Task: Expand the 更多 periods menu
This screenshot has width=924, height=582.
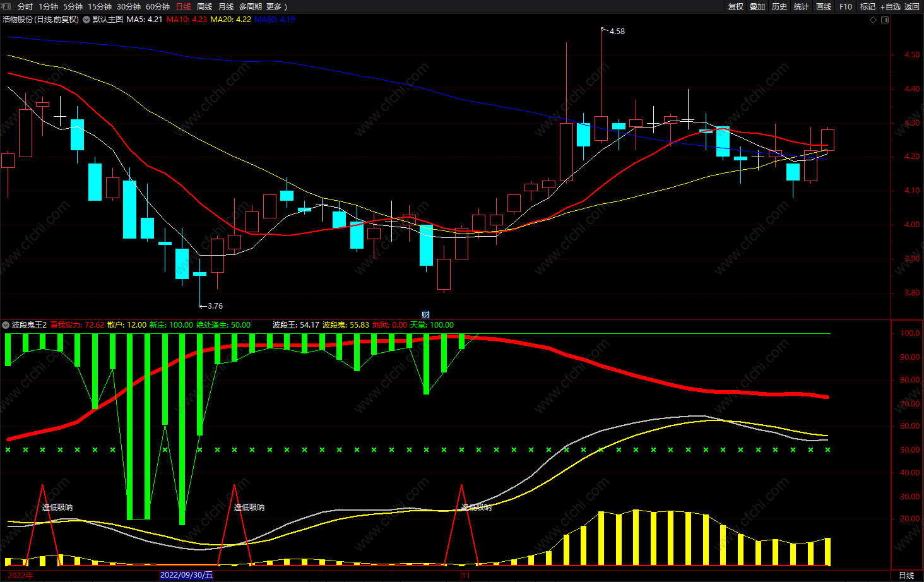Action: pyautogui.click(x=277, y=6)
